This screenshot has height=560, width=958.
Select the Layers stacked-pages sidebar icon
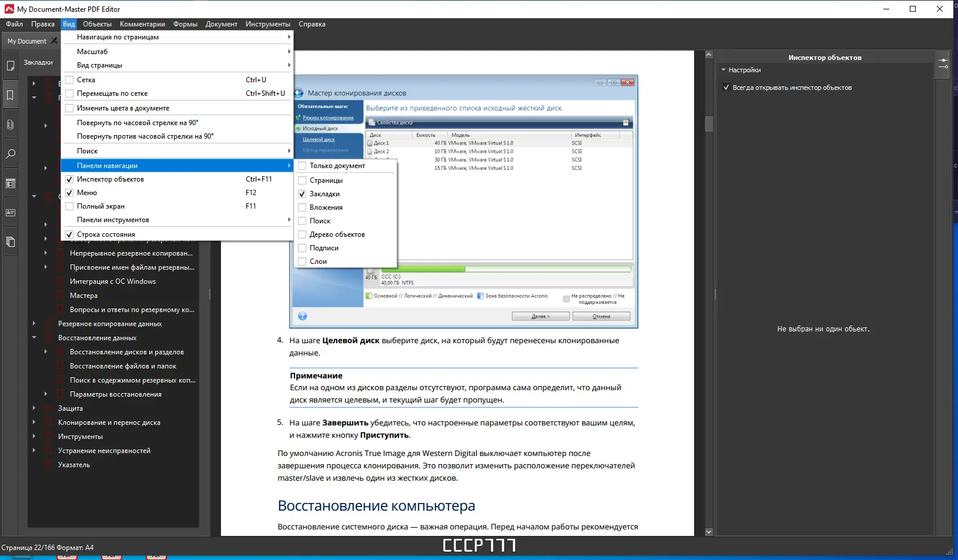[11, 242]
